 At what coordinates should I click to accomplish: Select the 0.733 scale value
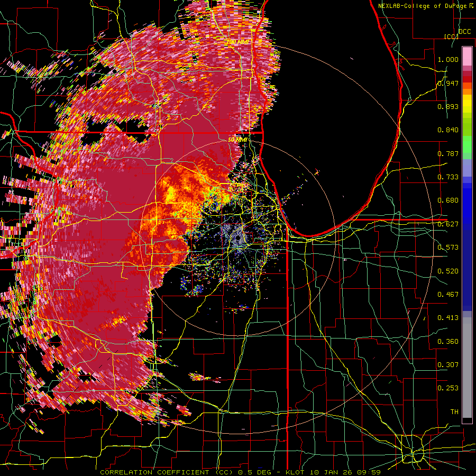(448, 177)
